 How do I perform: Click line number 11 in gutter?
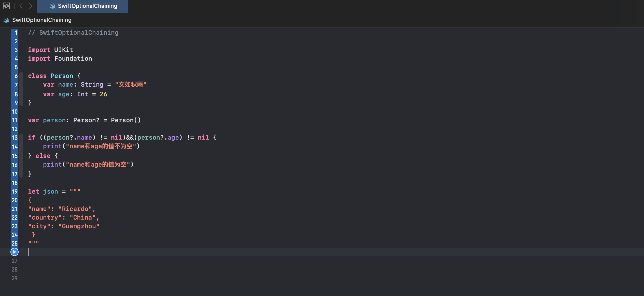point(15,120)
